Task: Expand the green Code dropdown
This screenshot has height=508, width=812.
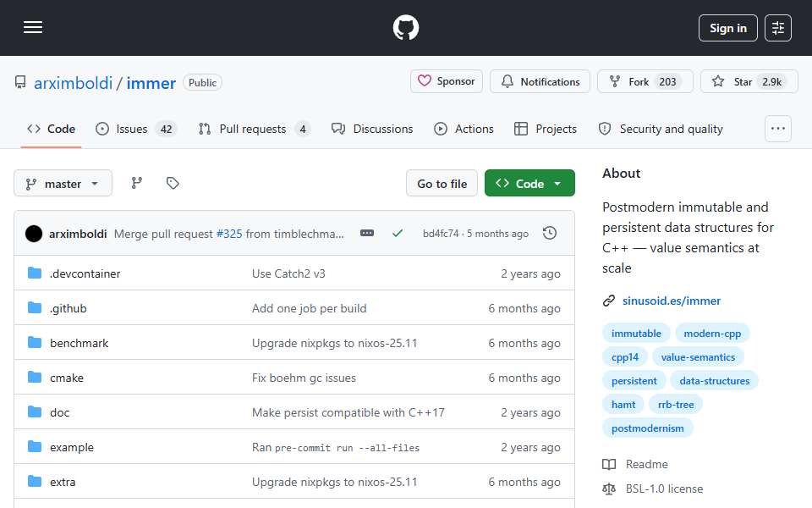Action: [x=529, y=184]
